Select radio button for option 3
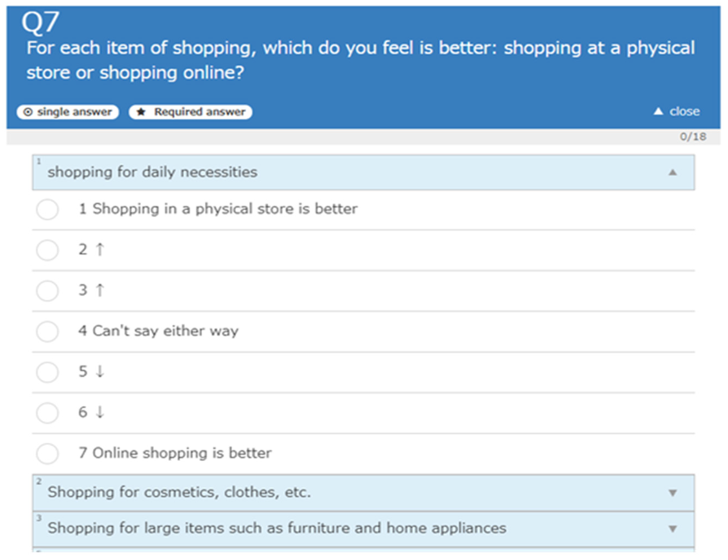The image size is (728, 560). click(47, 291)
